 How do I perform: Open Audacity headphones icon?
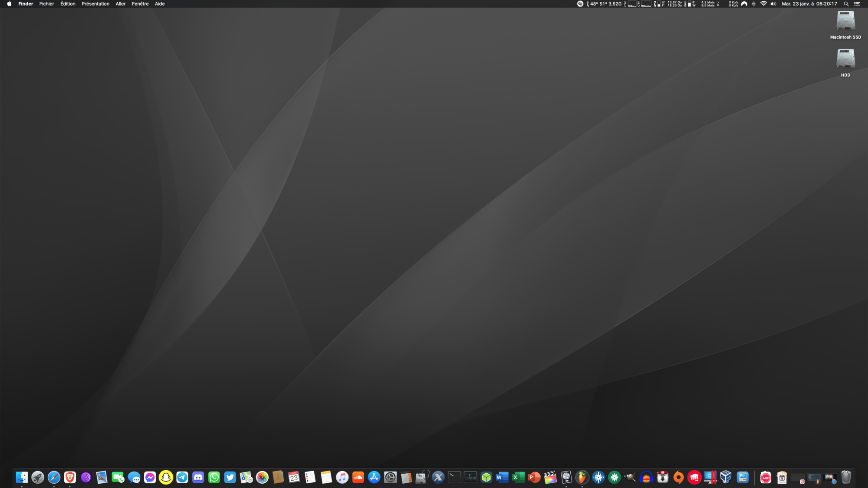click(x=646, y=478)
